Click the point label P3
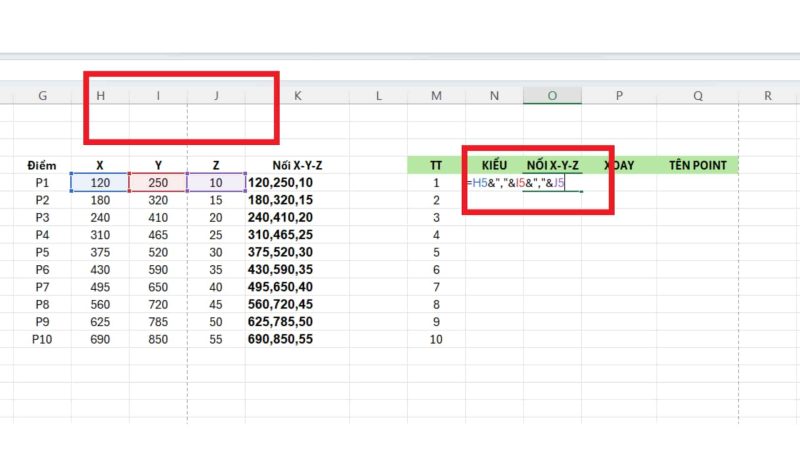 (42, 217)
